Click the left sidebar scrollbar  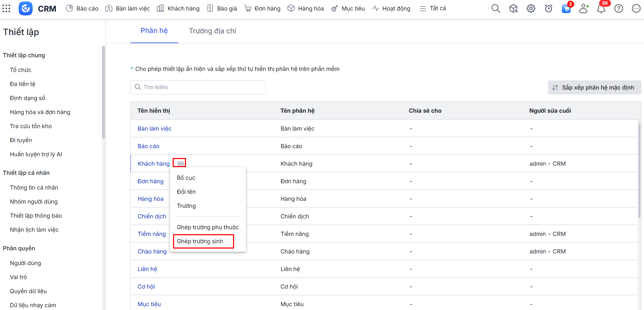pyautogui.click(x=103, y=92)
